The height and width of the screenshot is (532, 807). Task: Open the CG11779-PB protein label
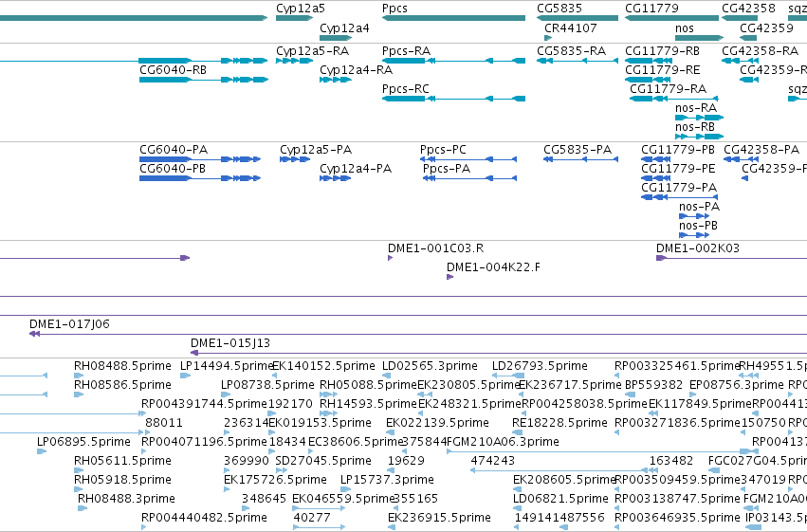pyautogui.click(x=678, y=150)
